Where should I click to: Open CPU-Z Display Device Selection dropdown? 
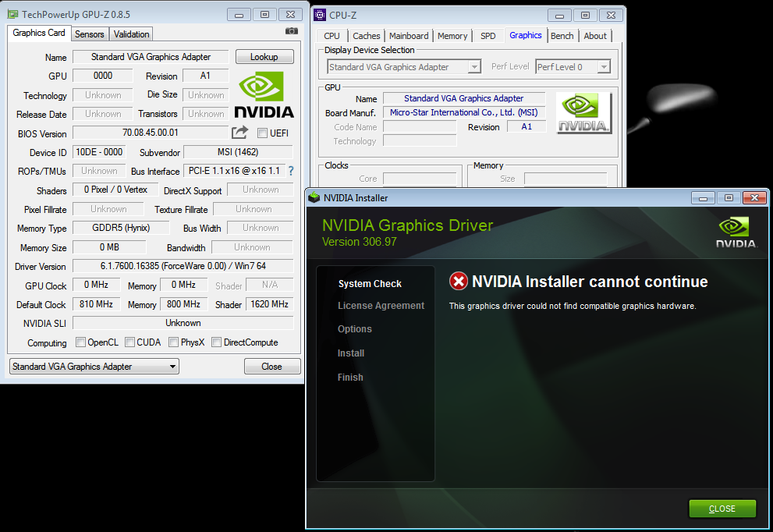404,66
